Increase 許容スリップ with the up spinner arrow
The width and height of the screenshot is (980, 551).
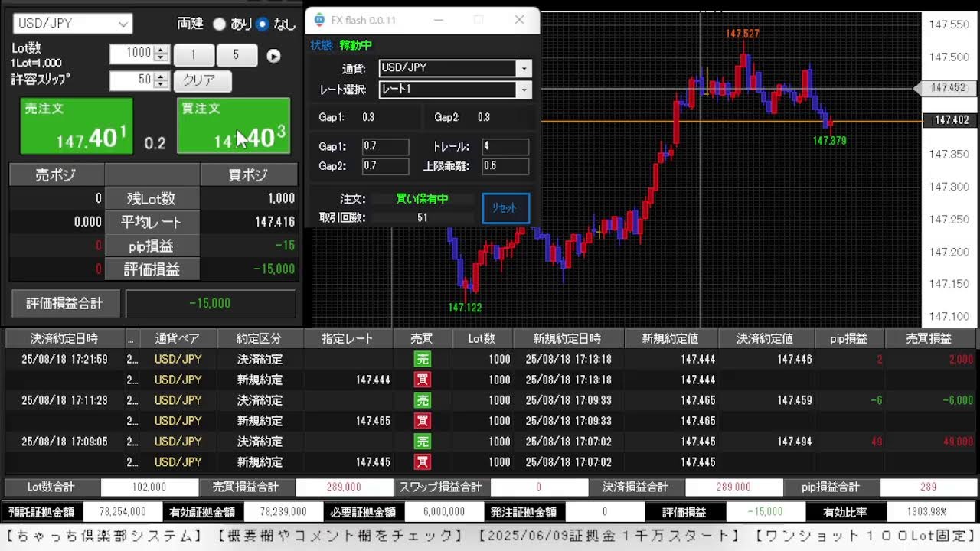point(161,76)
